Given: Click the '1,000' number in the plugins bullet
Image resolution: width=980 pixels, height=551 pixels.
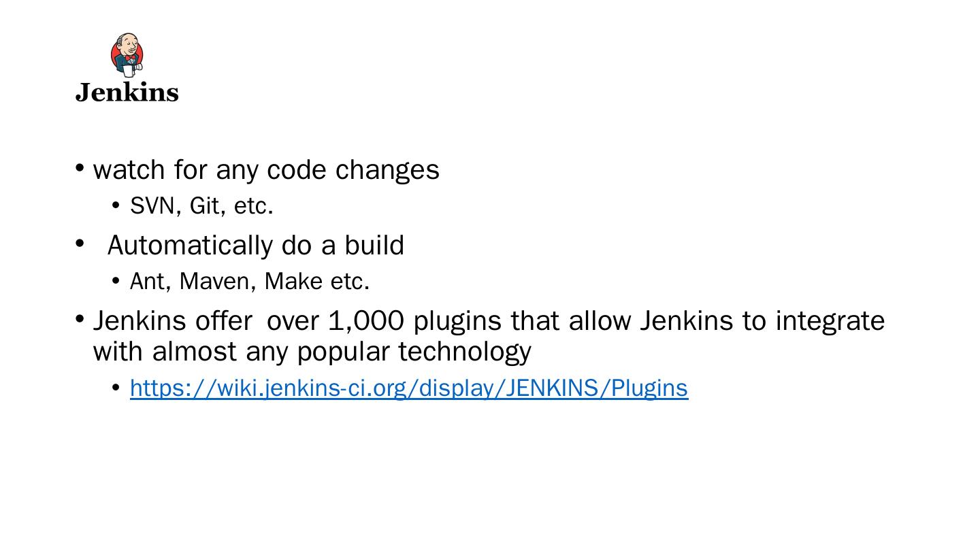Looking at the screenshot, I should (366, 320).
